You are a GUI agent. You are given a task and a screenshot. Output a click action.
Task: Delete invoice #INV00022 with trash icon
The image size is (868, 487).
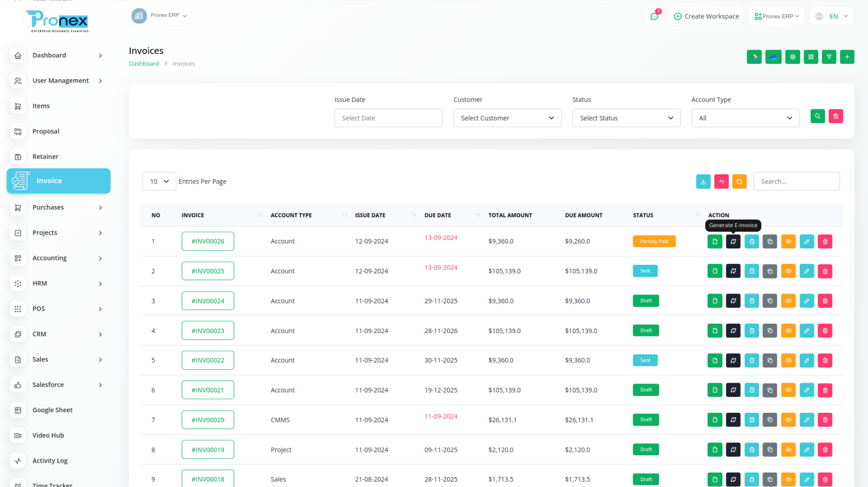click(x=825, y=360)
